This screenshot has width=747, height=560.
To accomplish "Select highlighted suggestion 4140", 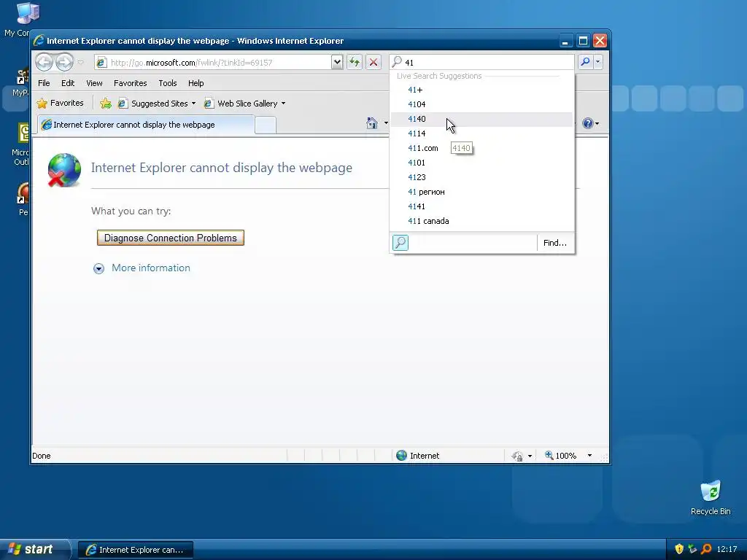I will 481,119.
